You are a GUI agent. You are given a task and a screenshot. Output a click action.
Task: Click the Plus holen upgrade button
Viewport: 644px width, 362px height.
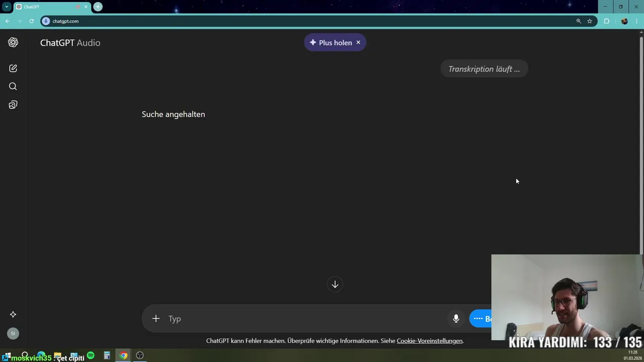click(331, 43)
